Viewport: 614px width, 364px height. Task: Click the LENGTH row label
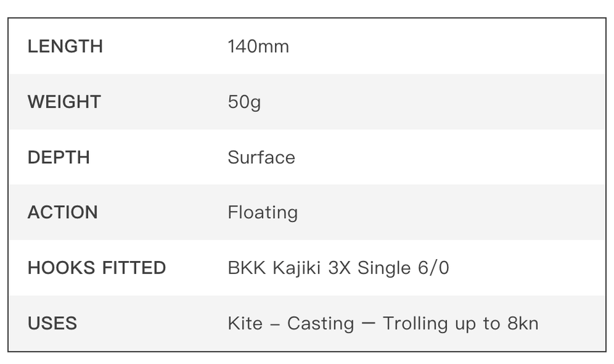click(65, 47)
